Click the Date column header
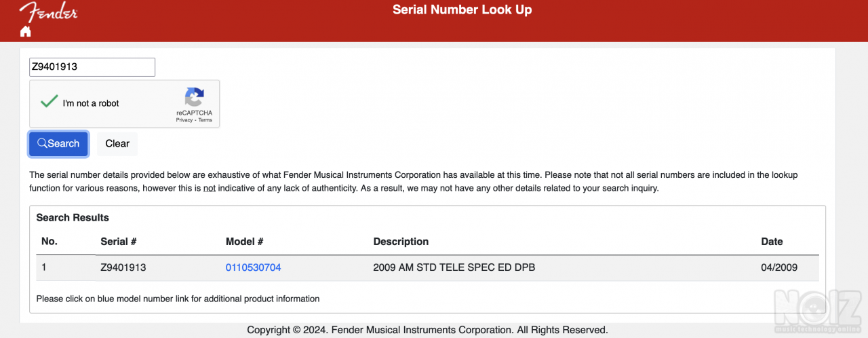This screenshot has width=868, height=338. click(x=772, y=242)
